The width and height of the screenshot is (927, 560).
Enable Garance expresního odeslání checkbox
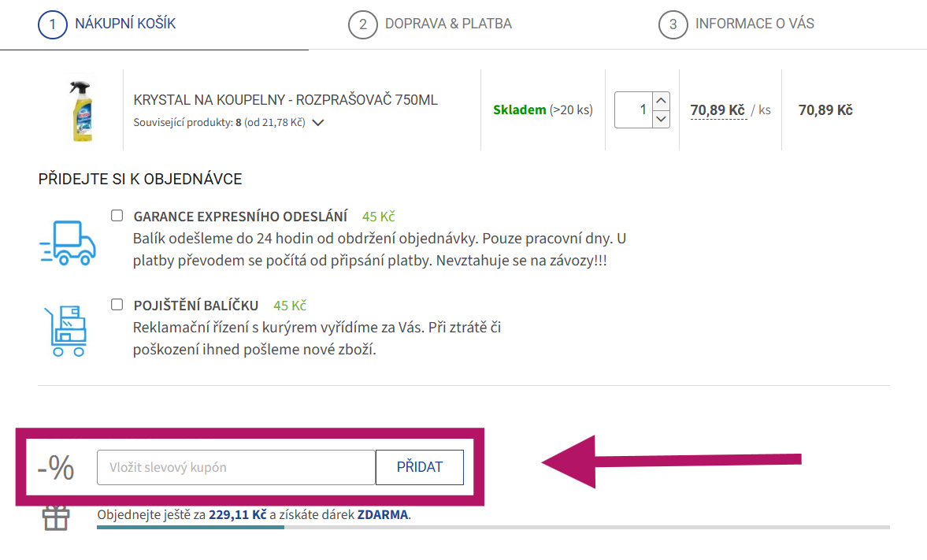click(x=117, y=216)
